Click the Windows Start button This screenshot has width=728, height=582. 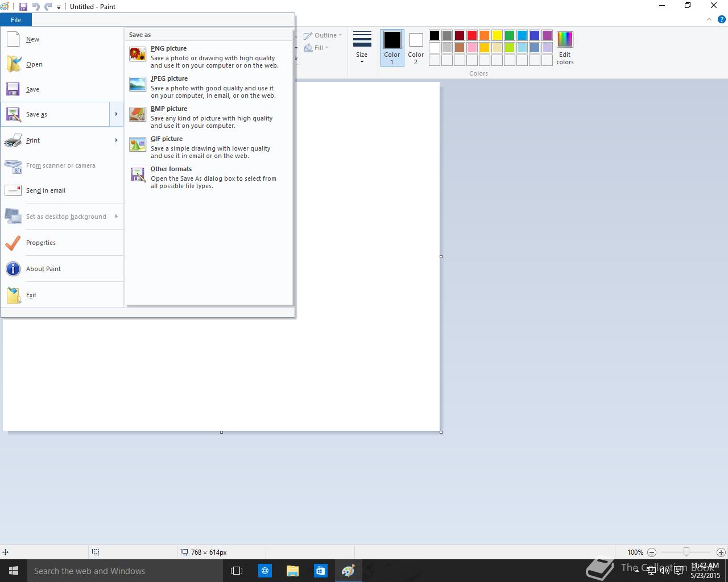(14, 571)
